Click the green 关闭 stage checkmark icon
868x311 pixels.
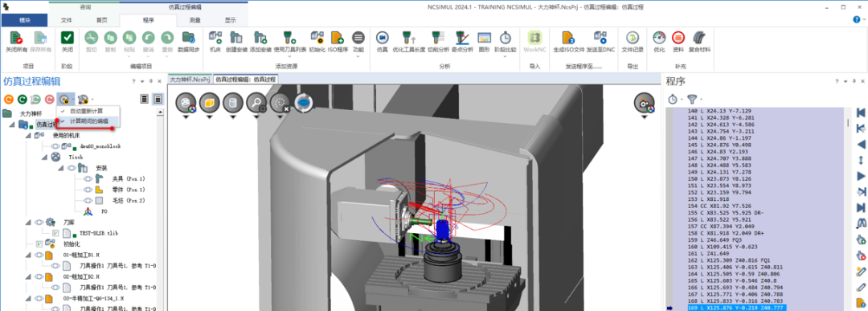67,39
